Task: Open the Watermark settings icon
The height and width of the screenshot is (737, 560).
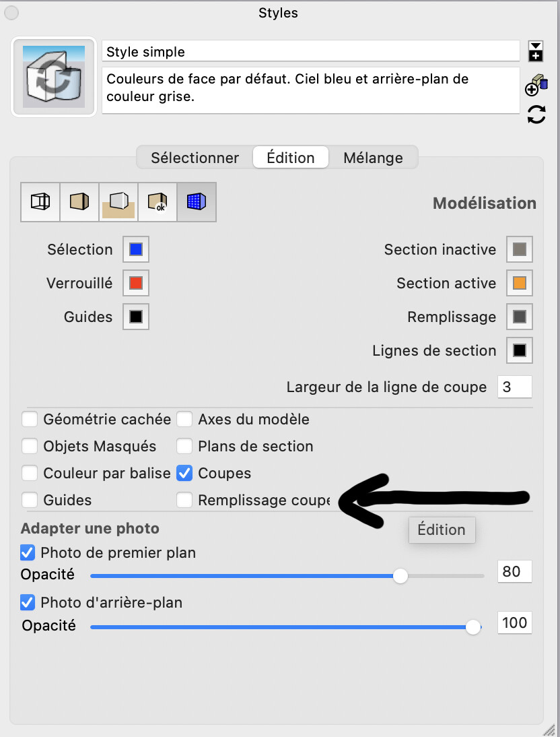Action: tap(157, 201)
